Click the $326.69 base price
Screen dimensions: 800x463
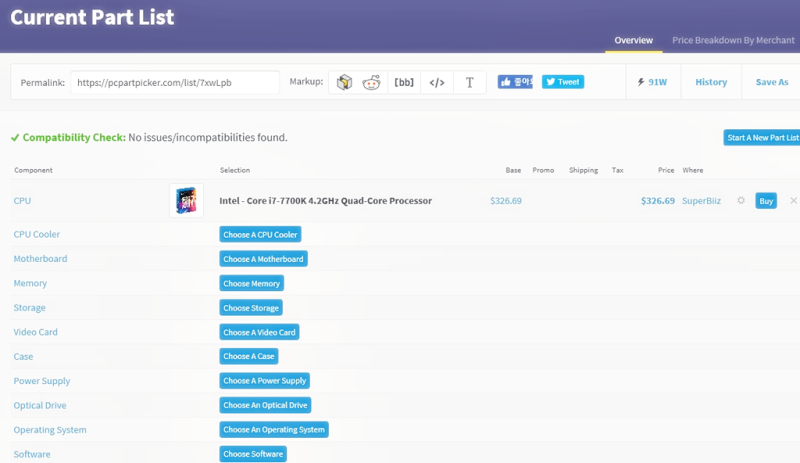(x=506, y=201)
